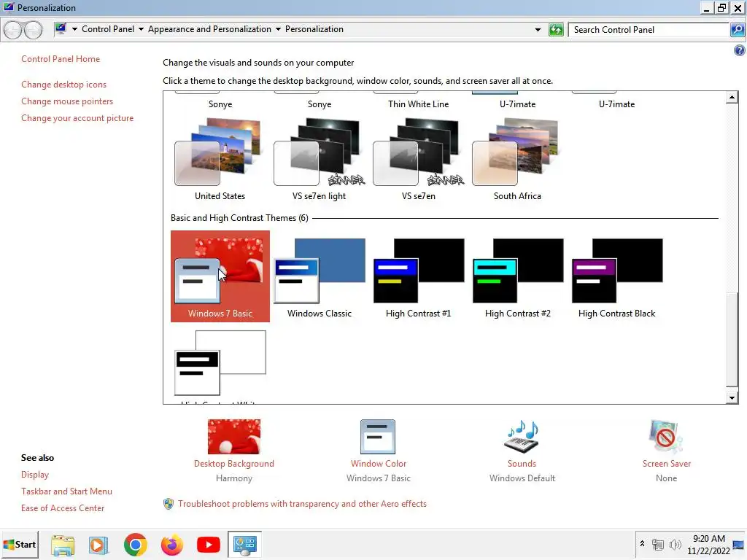
Task: Open Change mouse pointers link
Action: [x=67, y=101]
